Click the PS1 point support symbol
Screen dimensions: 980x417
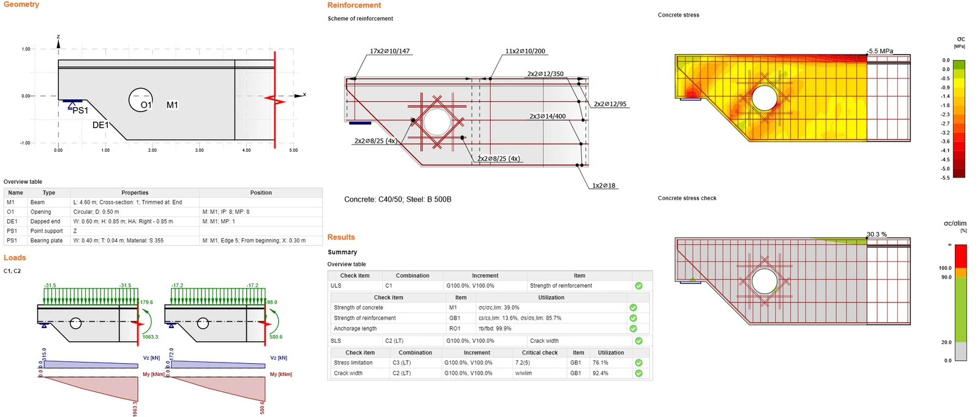[x=73, y=103]
